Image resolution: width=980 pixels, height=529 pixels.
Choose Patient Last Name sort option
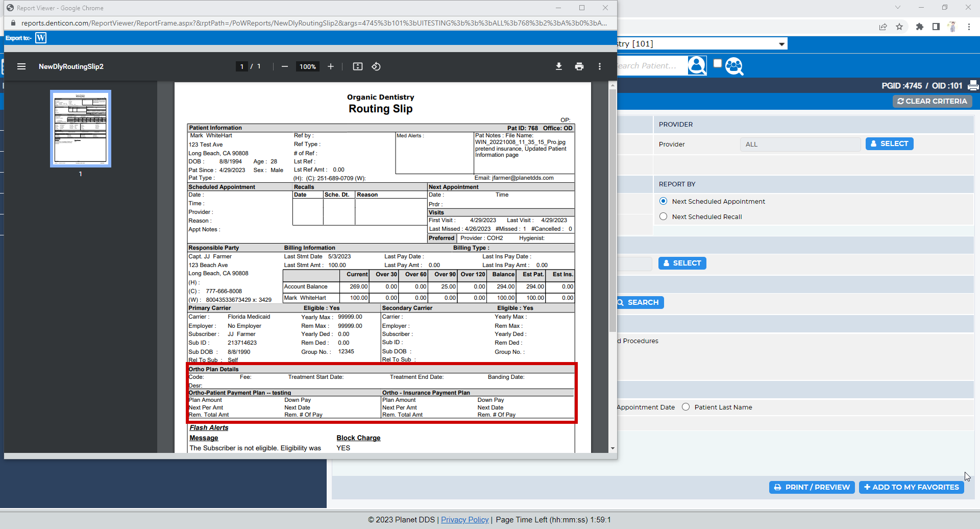click(686, 407)
